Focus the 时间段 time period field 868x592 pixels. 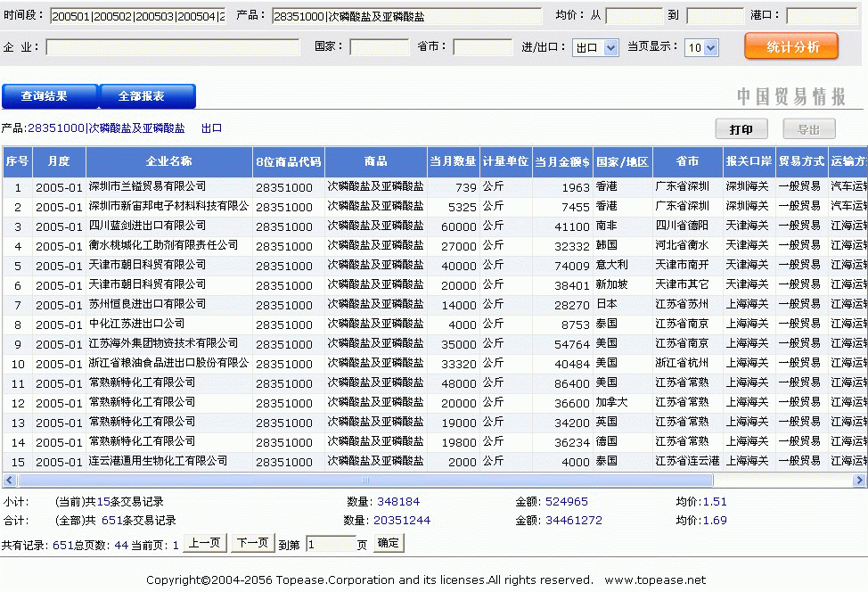[138, 16]
